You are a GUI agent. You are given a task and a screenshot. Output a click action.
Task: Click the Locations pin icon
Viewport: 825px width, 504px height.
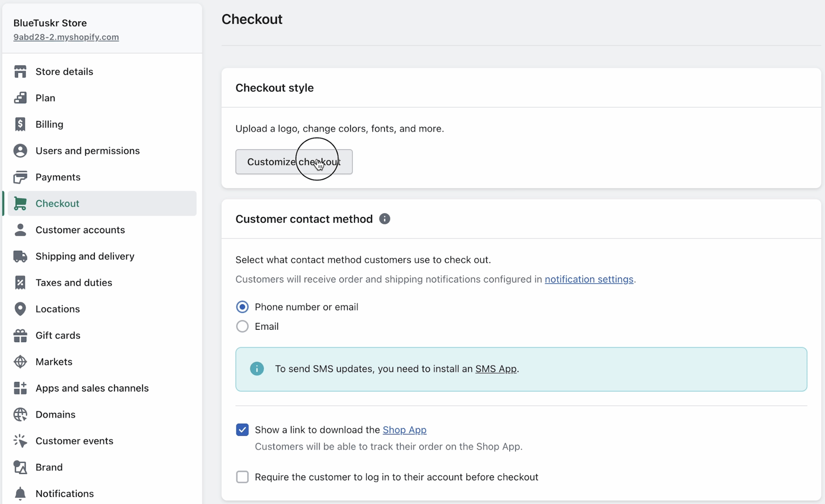click(x=21, y=309)
